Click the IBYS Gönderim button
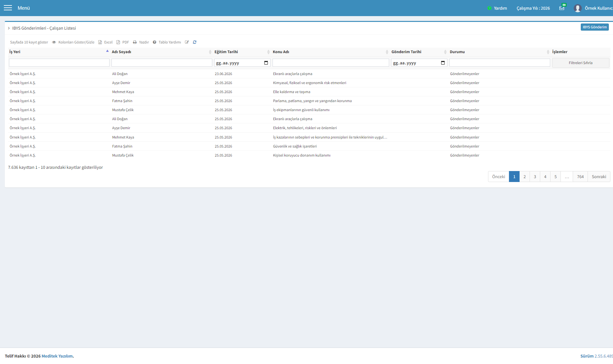 click(595, 27)
